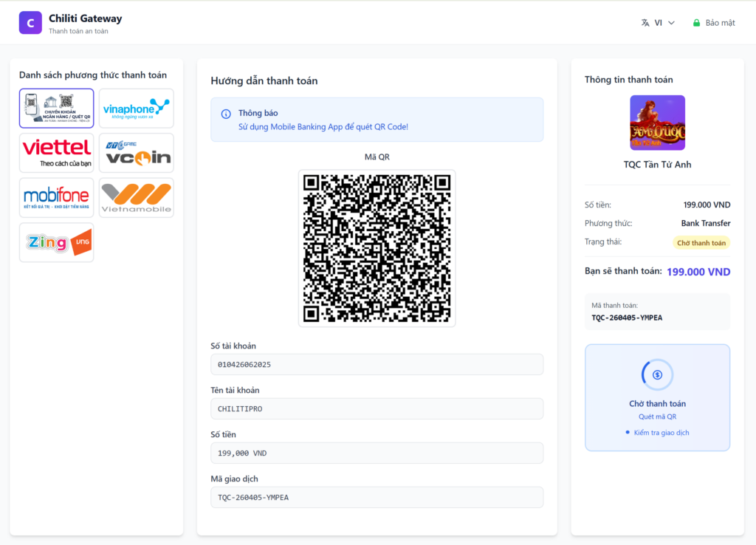Image resolution: width=756 pixels, height=545 pixels.
Task: Pick Mobifone card payment option
Action: point(57,197)
